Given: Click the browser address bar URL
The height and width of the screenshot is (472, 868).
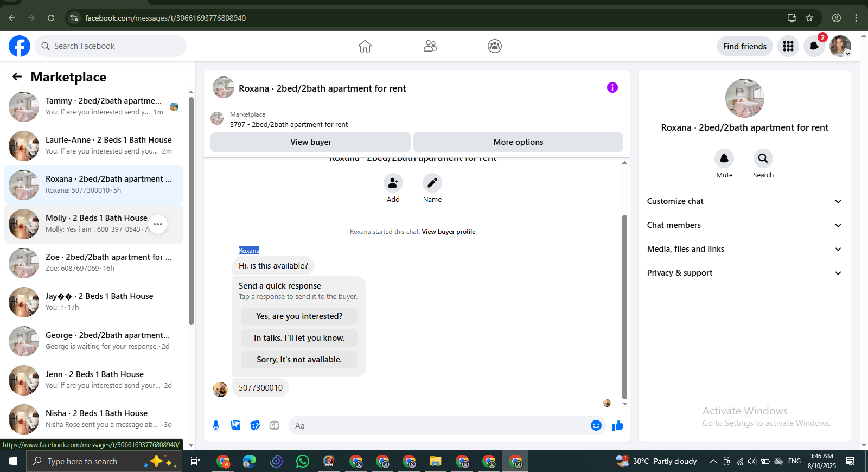Looking at the screenshot, I should (x=165, y=18).
